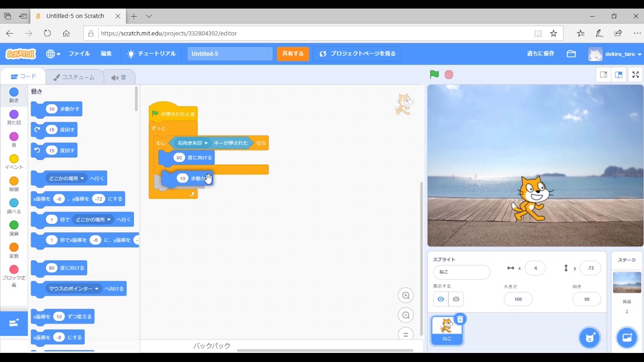Screen dimensions: 644x362
Task: Click the Scratch logo
Action: pos(21,54)
